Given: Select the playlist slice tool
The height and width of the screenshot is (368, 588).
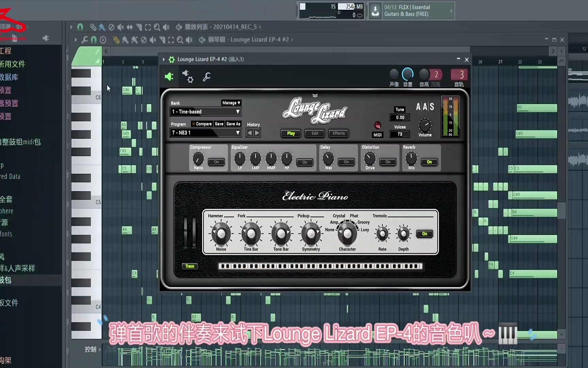Looking at the screenshot, I should coord(139,27).
